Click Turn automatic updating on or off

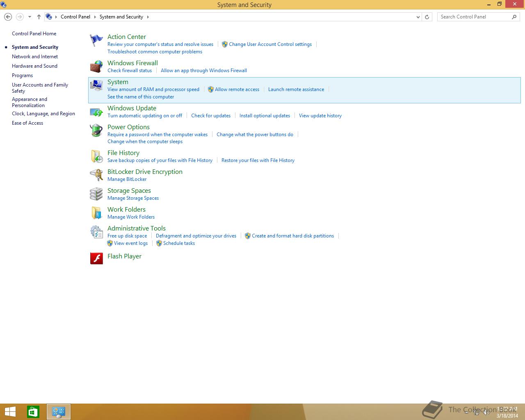(145, 116)
